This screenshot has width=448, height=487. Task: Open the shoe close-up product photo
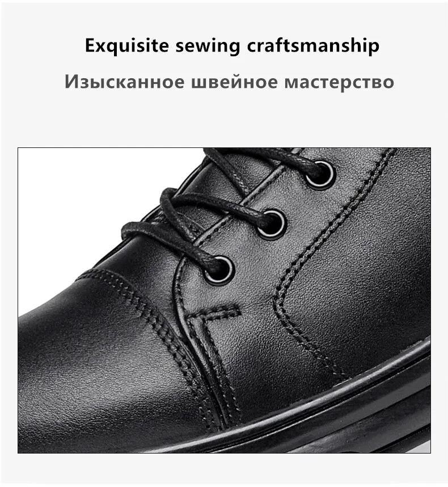point(224,300)
